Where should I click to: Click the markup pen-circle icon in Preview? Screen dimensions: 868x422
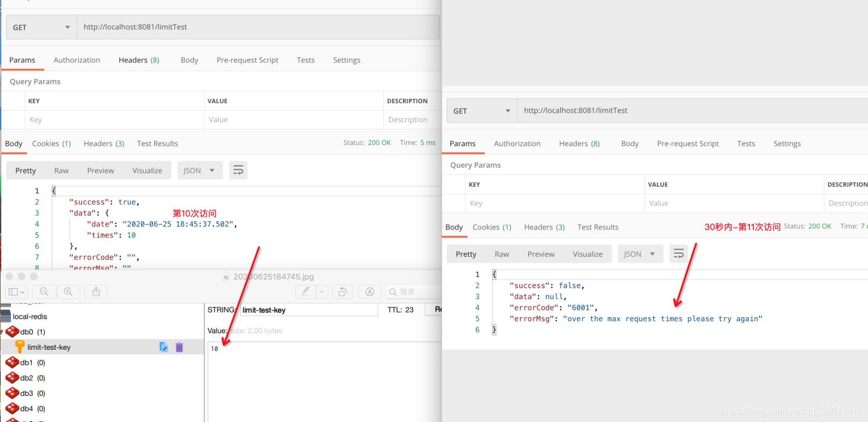[369, 292]
